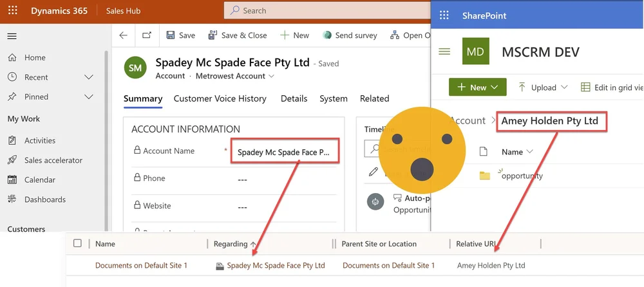Expand the Pinned section chevron
This screenshot has width=644, height=287.
click(89, 97)
